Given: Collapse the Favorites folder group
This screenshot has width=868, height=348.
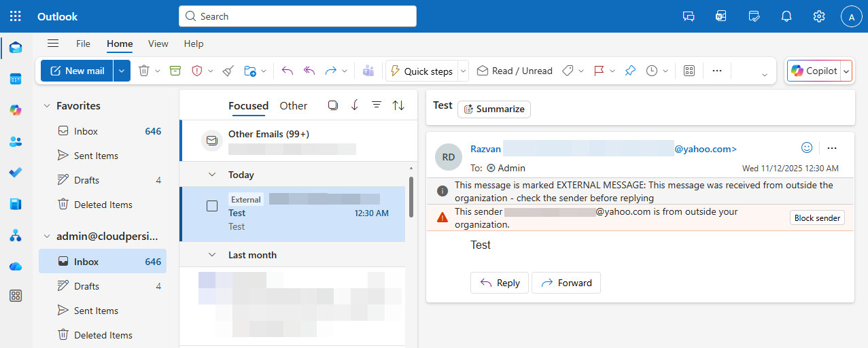Looking at the screenshot, I should pyautogui.click(x=47, y=106).
